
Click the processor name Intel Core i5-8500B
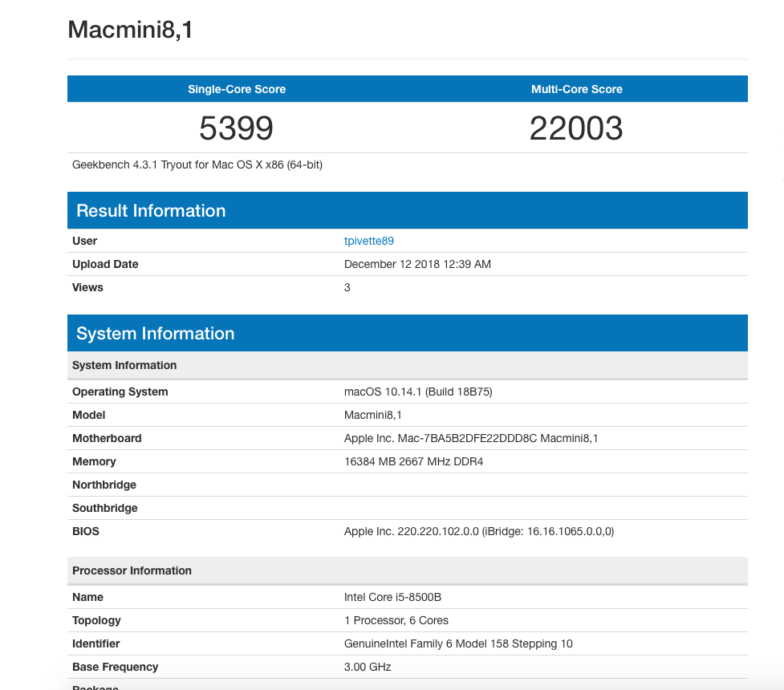[x=392, y=597]
